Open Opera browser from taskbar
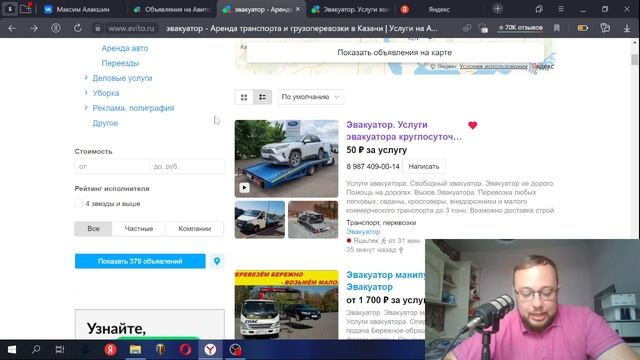Image resolution: width=640 pixels, height=360 pixels. point(185,349)
